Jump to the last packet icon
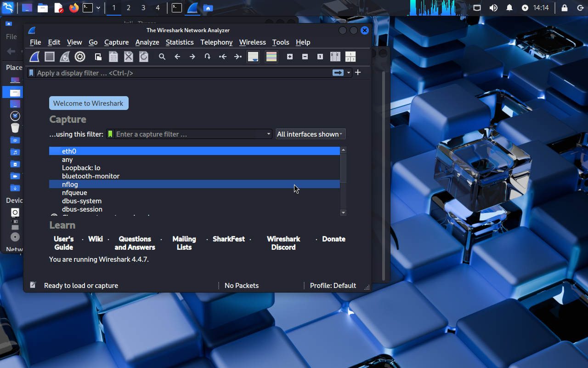 (x=238, y=57)
